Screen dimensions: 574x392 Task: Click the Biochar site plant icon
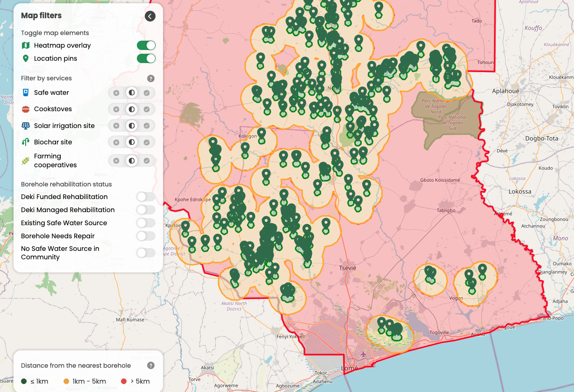(x=26, y=142)
